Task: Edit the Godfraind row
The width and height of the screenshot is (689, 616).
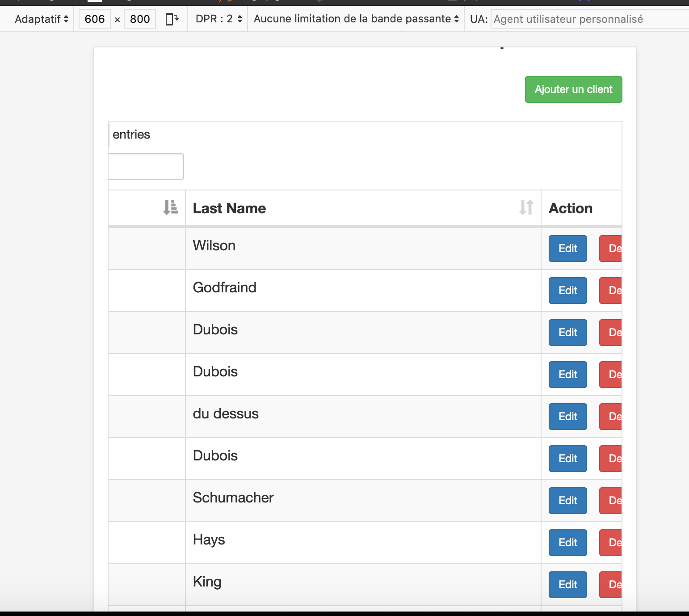Action: pyautogui.click(x=568, y=291)
